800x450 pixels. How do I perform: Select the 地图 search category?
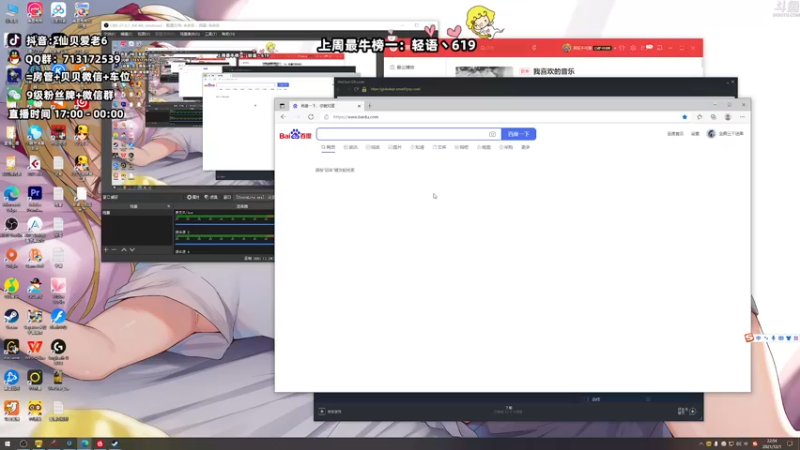tap(484, 147)
